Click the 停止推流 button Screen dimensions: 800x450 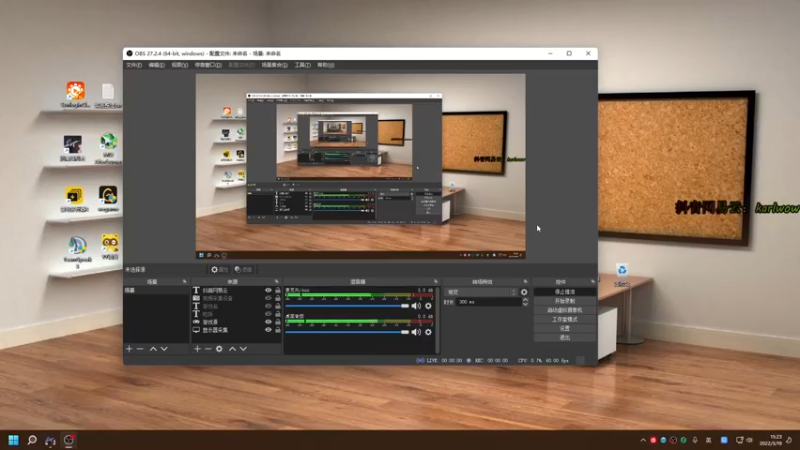pos(565,292)
